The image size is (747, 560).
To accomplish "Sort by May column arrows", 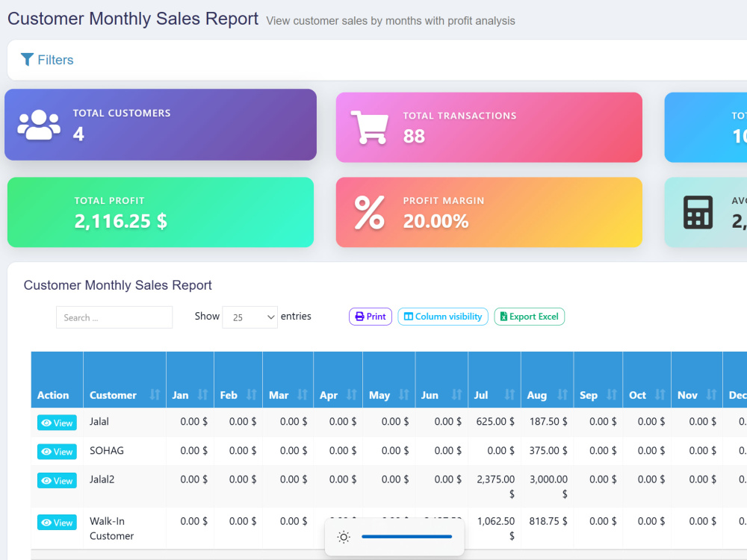I will click(x=403, y=395).
